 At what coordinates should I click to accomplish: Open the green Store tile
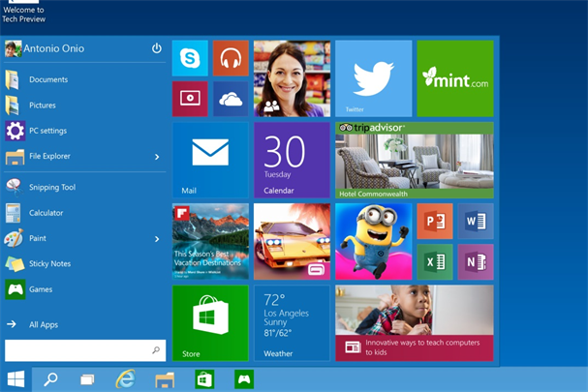(x=210, y=323)
